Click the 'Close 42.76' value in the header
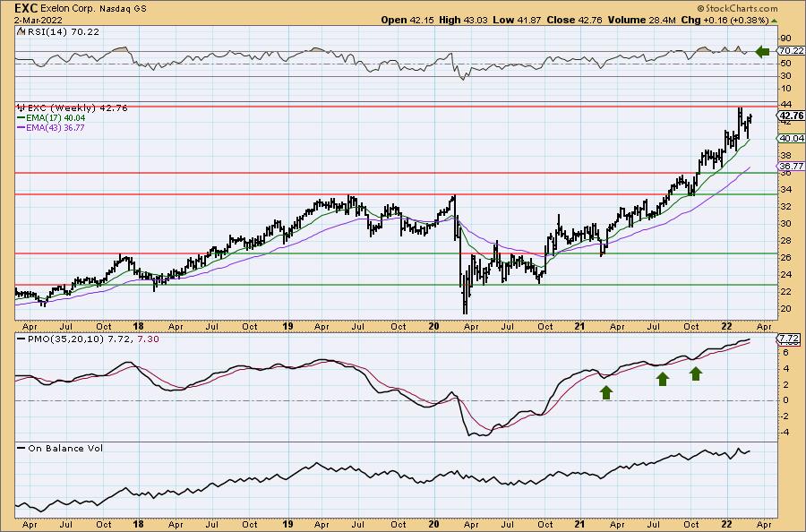This screenshot has height=532, width=806. tap(574, 20)
